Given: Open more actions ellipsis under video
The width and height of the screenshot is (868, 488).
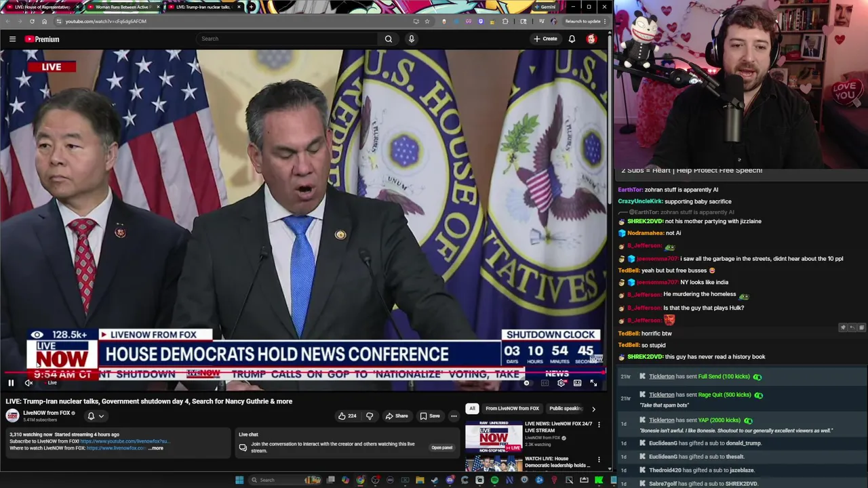Looking at the screenshot, I should pos(454,416).
